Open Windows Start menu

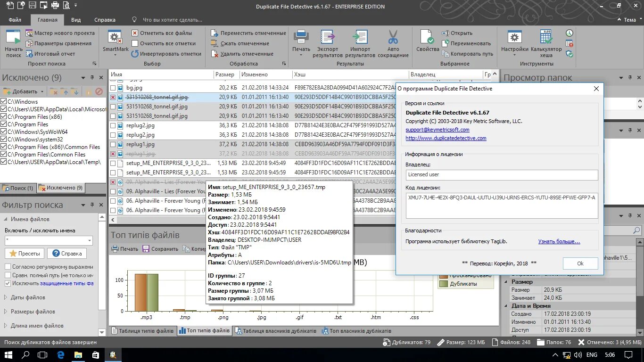click(x=8, y=355)
